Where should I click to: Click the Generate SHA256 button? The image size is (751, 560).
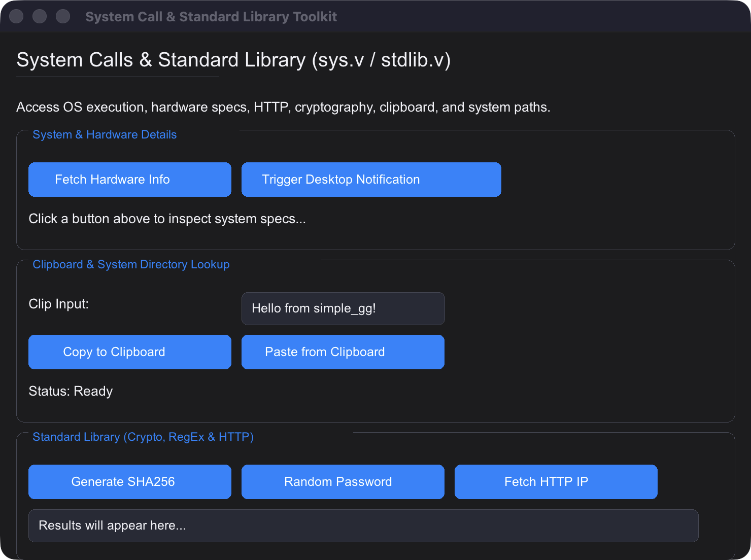[x=130, y=482]
